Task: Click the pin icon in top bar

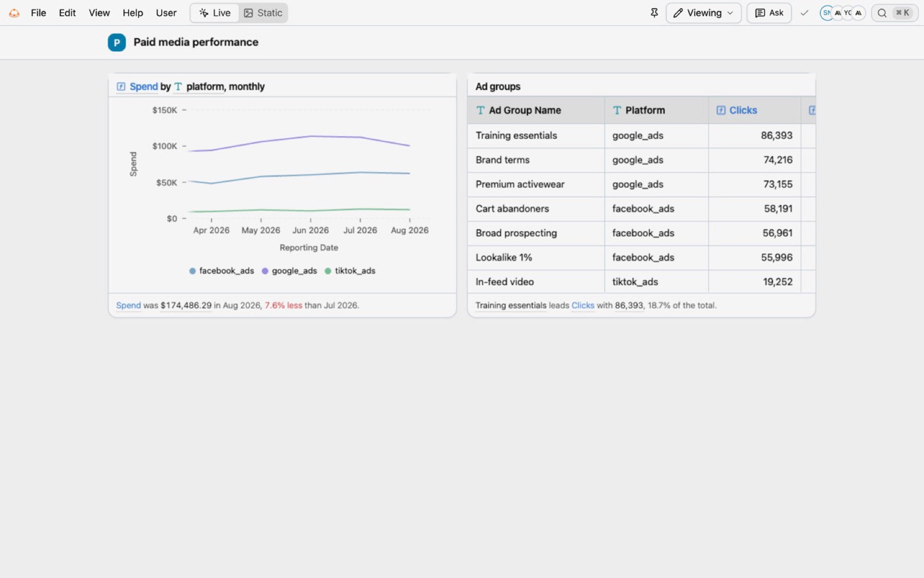Action: 654,13
